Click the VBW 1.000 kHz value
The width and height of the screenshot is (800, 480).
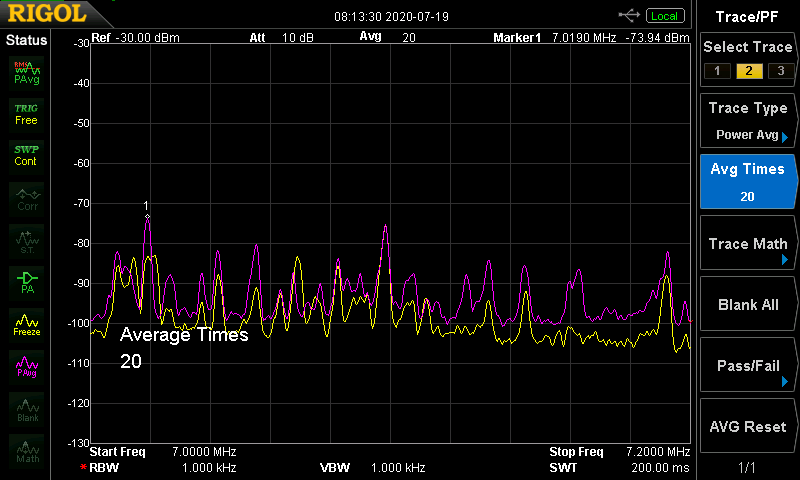398,468
